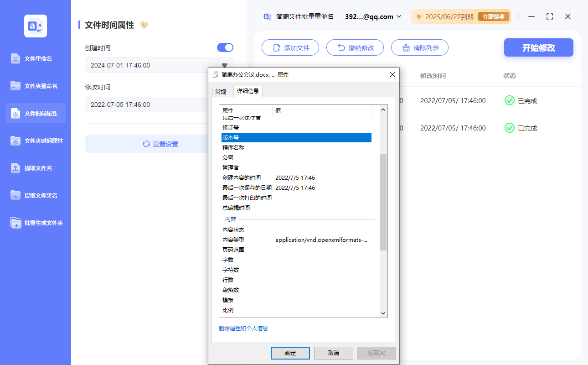Viewport: 588px width, 365px height.
Task: Select the 详细信息 tab
Action: coord(248,91)
